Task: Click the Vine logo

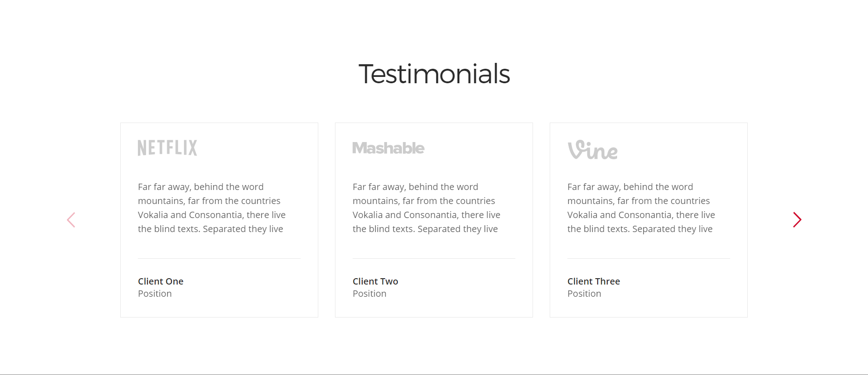Action: (592, 150)
